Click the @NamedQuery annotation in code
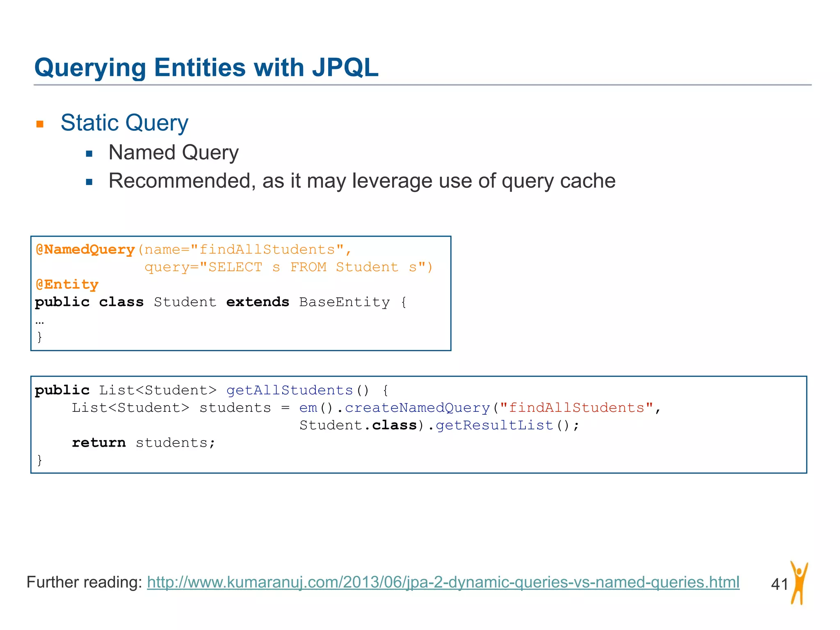The height and width of the screenshot is (630, 840). pos(85,249)
